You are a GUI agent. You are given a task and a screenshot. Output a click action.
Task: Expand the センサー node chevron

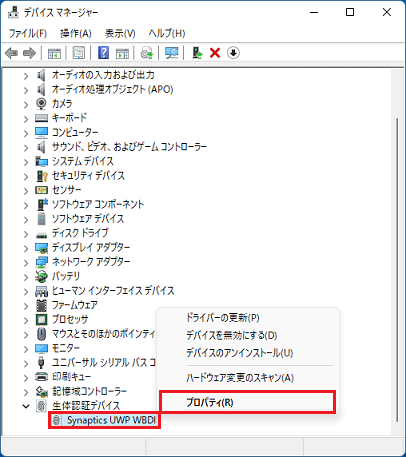click(x=26, y=191)
